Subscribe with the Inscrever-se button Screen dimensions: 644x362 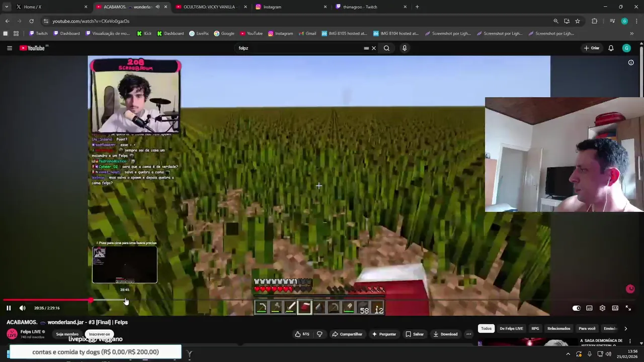[x=99, y=334]
